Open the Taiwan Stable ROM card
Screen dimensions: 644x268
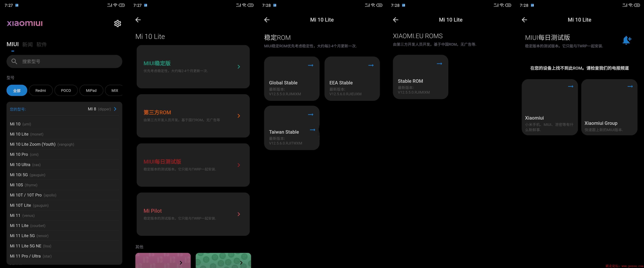pos(292,128)
